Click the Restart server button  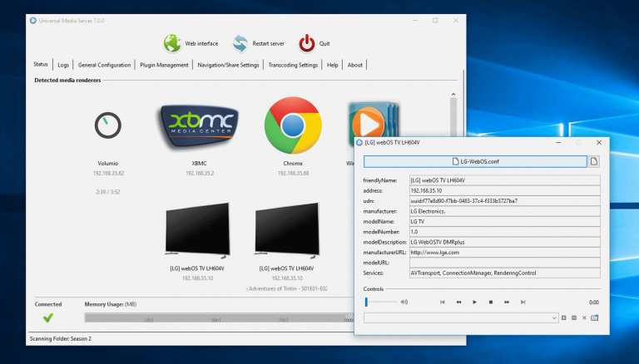(x=240, y=43)
